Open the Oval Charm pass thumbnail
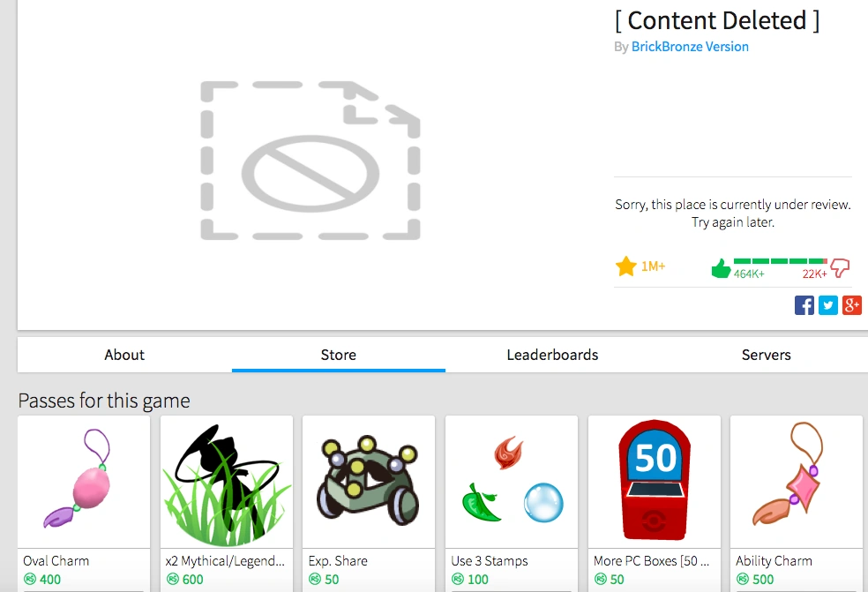 84,482
